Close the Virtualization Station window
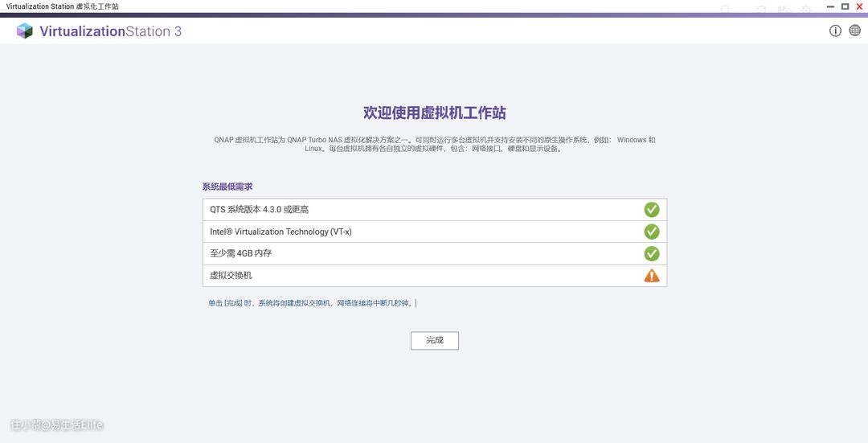868x443 pixels. click(859, 6)
